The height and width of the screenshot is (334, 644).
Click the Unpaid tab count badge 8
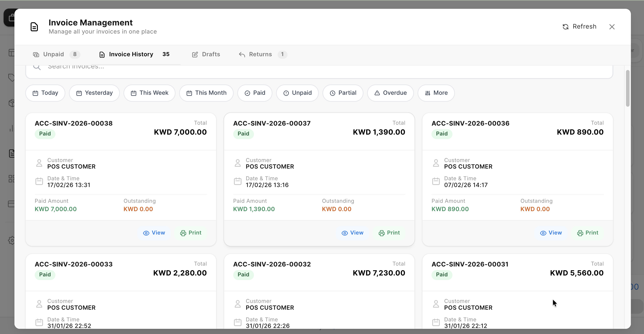75,54
